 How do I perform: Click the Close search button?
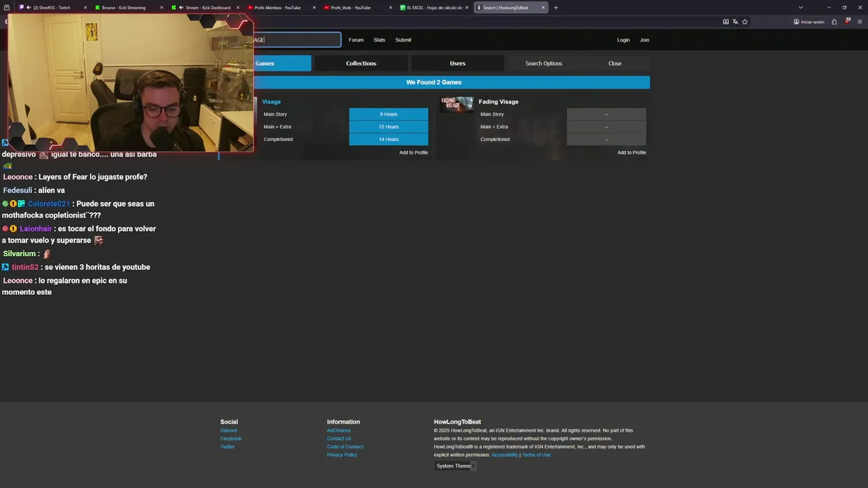615,63
